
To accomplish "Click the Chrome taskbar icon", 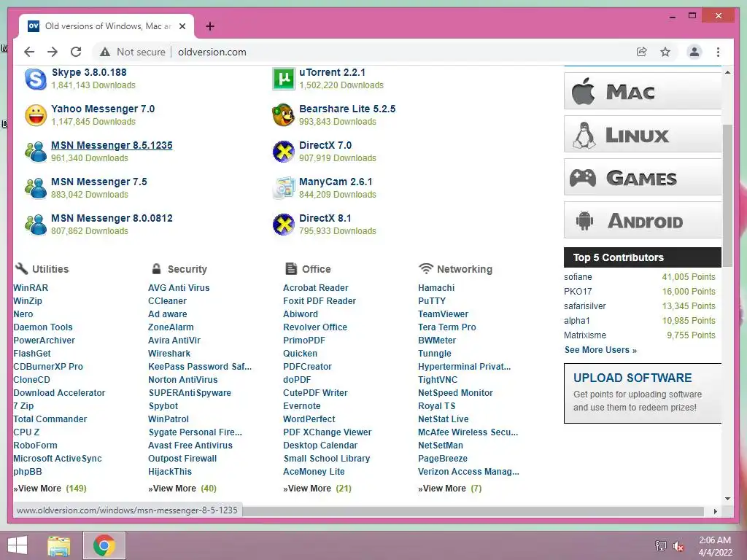I will 104,545.
